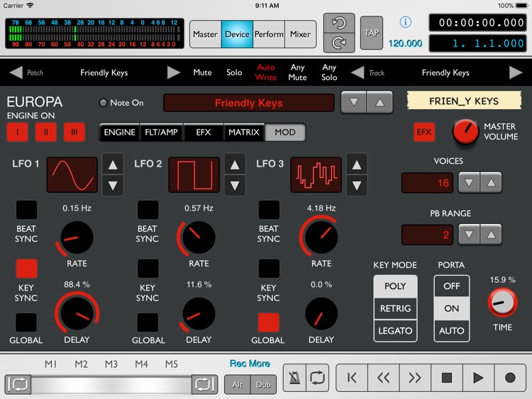Screen dimensions: 532x399
Task: Set loop end bracket icon
Action: click(x=204, y=384)
